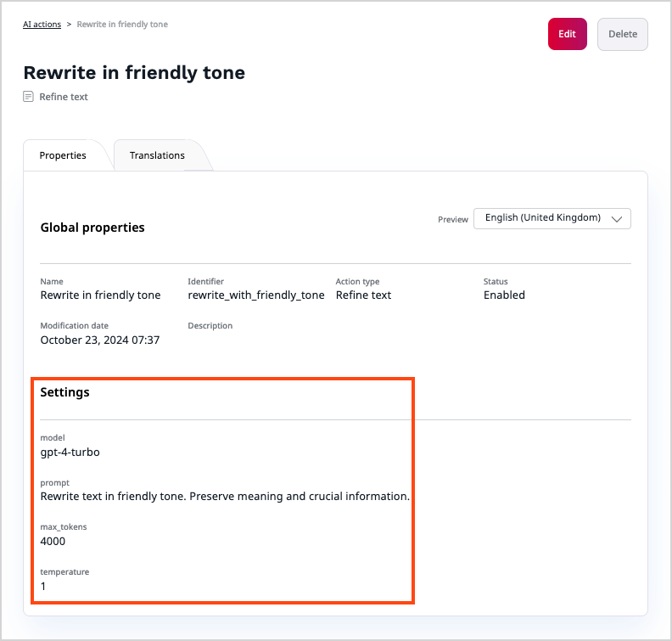Click the Enabled status value
The image size is (672, 641).
(504, 295)
